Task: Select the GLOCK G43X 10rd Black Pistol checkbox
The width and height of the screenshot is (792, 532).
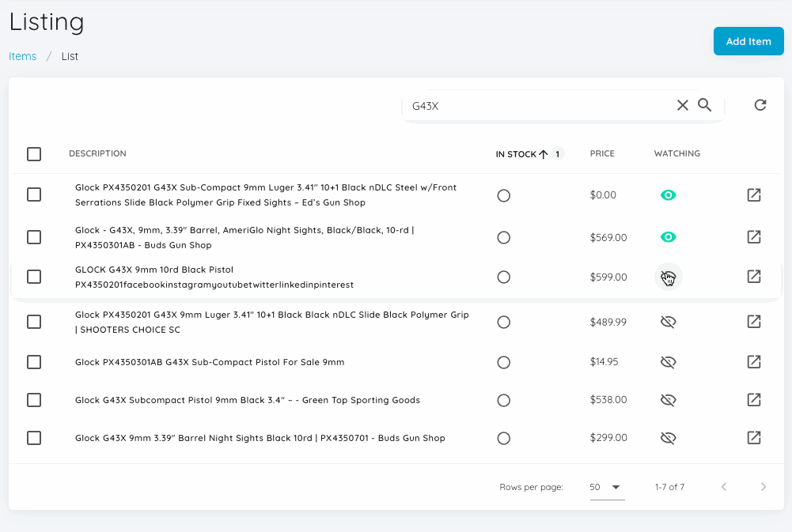Action: tap(34, 277)
